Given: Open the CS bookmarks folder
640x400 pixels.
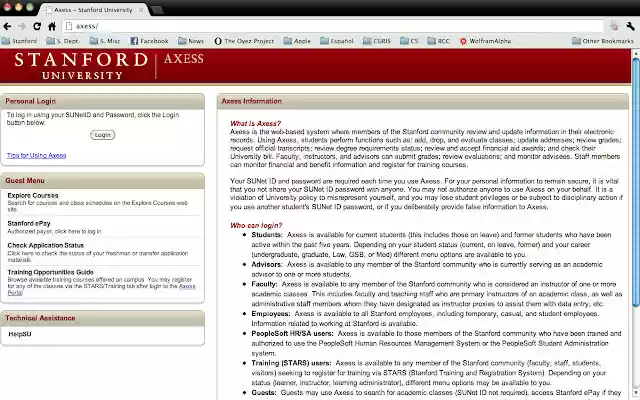Looking at the screenshot, I should click(409, 41).
